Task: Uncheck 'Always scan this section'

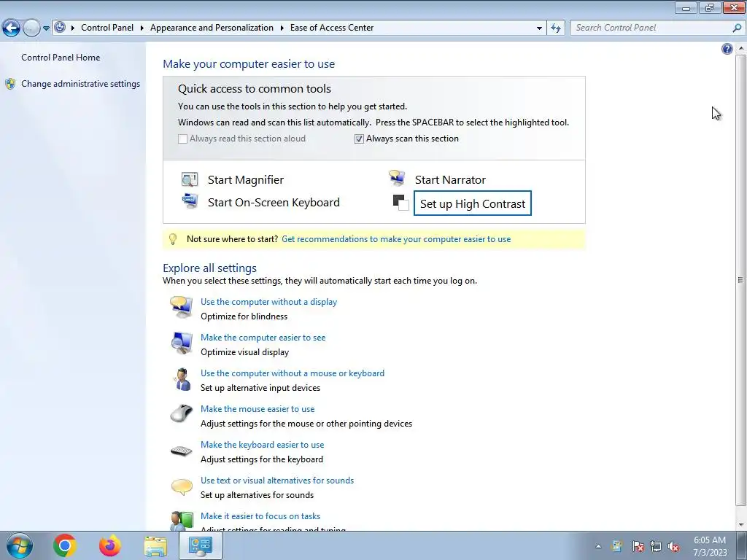Action: coord(359,139)
